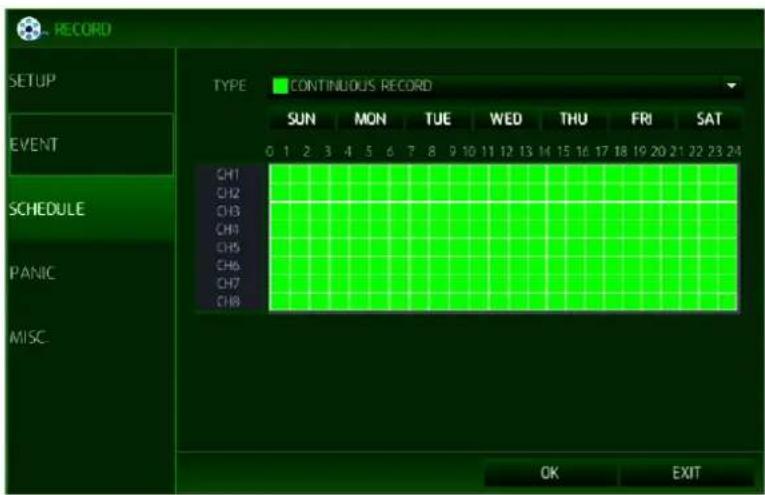
Task: Select the CH7 channel row label
Action: [228, 283]
